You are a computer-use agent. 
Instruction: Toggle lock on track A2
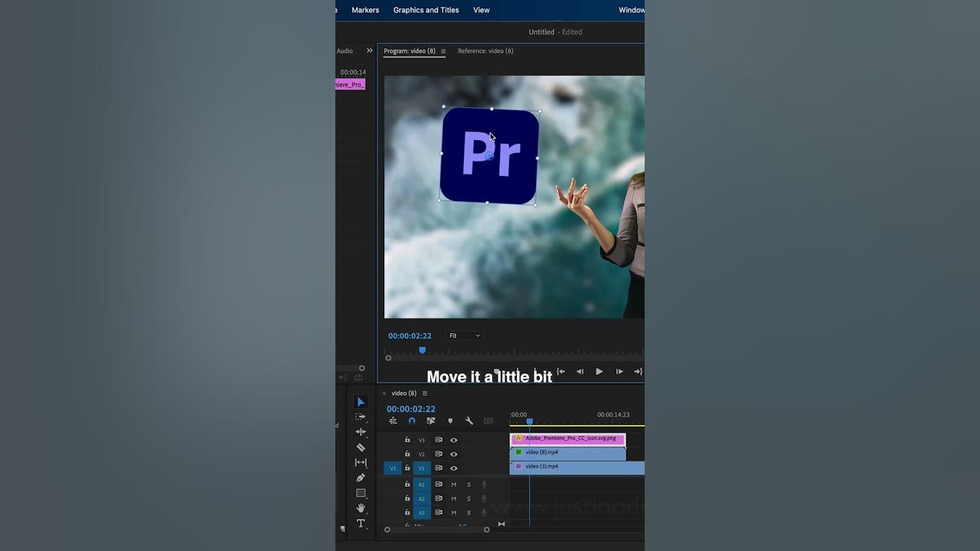tap(407, 499)
